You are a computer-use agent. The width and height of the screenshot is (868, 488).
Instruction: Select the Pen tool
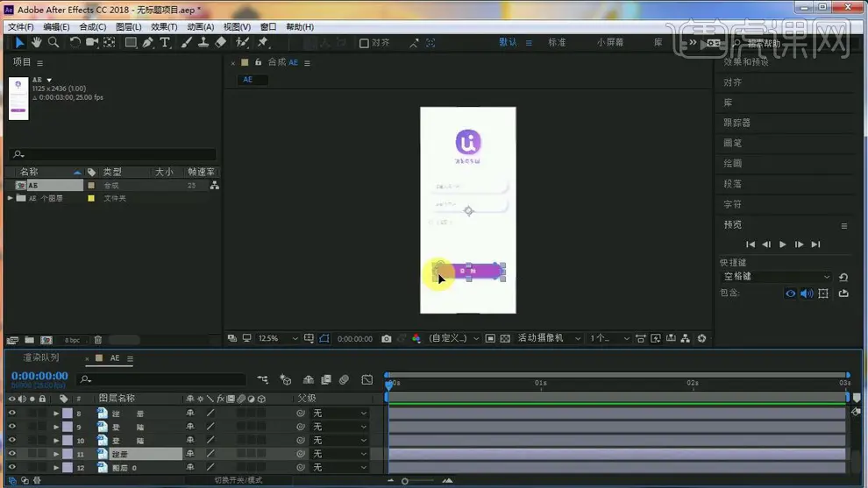147,42
